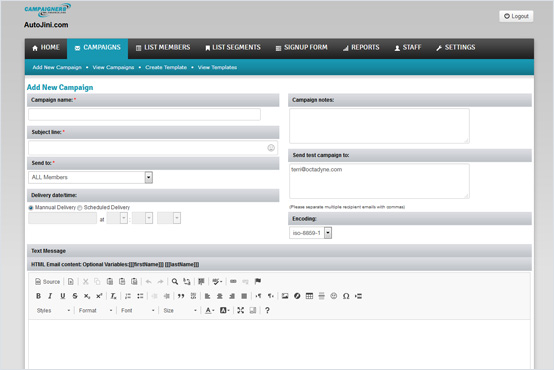Click the View Templates link

[217, 67]
